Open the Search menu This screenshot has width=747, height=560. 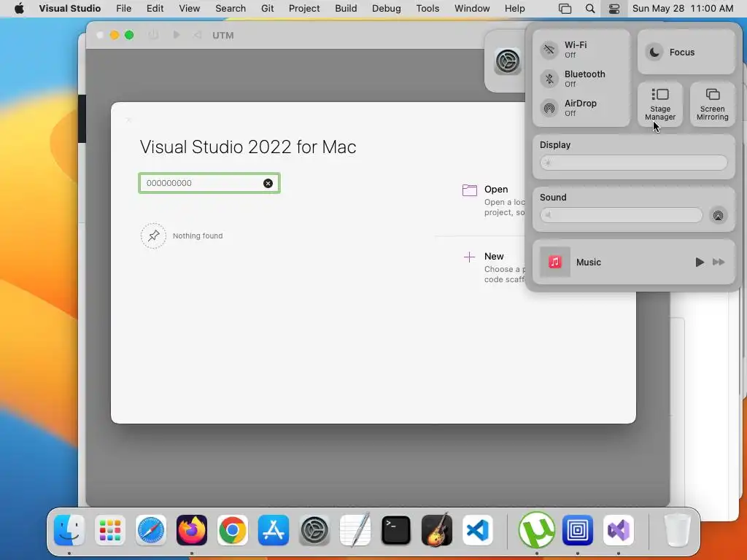pyautogui.click(x=231, y=9)
